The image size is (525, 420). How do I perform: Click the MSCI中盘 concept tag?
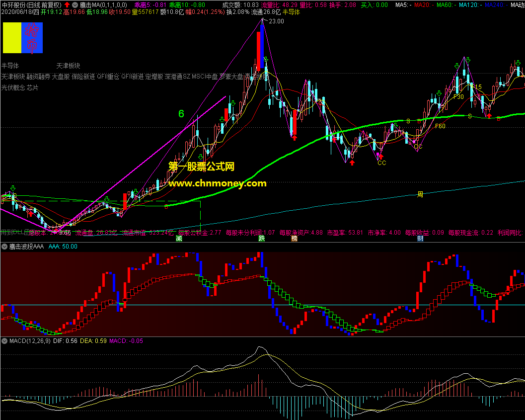tap(205, 77)
